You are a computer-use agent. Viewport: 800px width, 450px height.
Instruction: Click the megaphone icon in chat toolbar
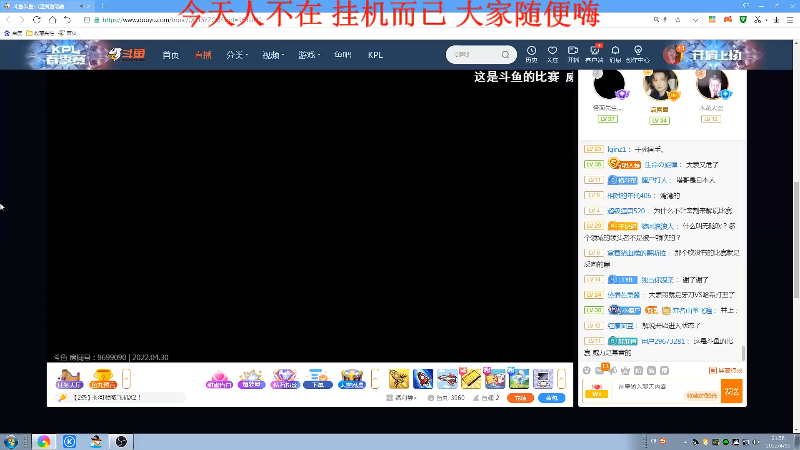(x=614, y=370)
